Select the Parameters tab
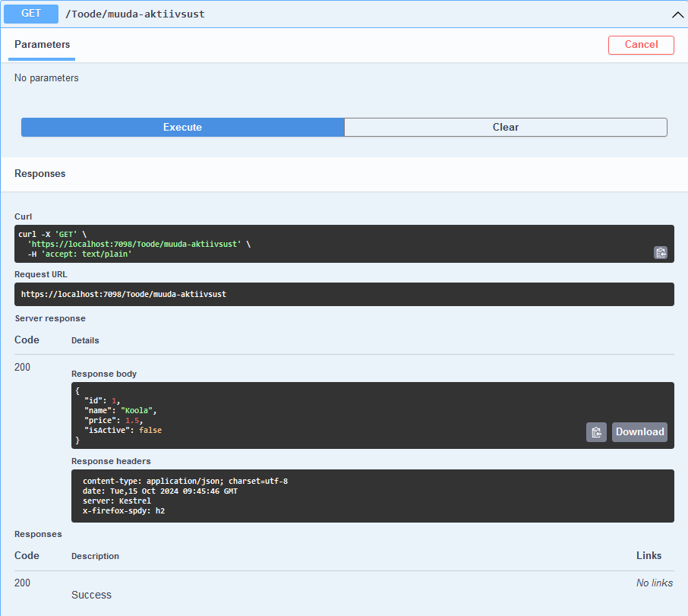 42,45
